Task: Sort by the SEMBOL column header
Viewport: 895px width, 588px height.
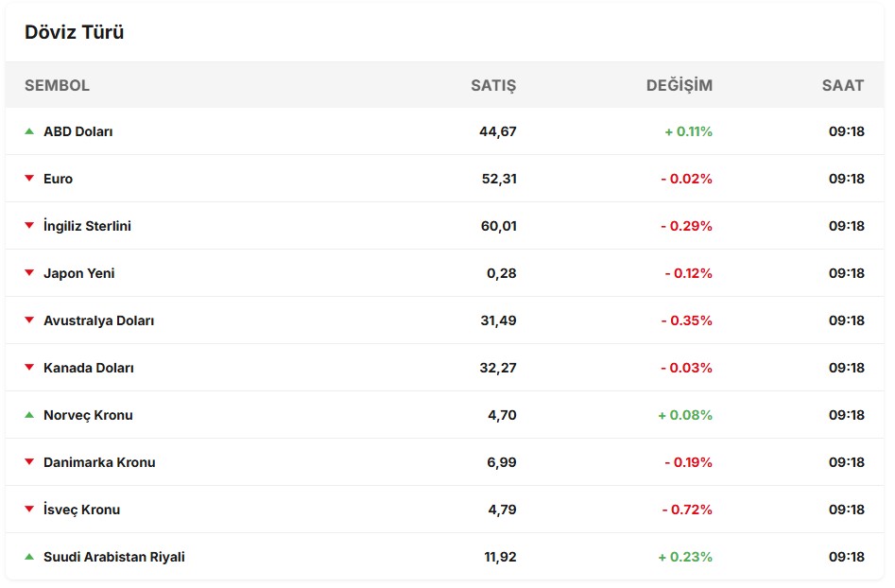Action: click(57, 85)
